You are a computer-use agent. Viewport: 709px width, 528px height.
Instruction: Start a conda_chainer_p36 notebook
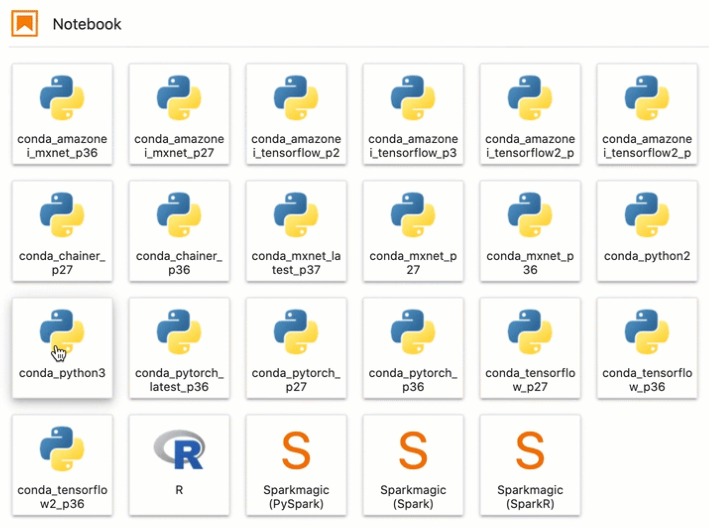(179, 231)
